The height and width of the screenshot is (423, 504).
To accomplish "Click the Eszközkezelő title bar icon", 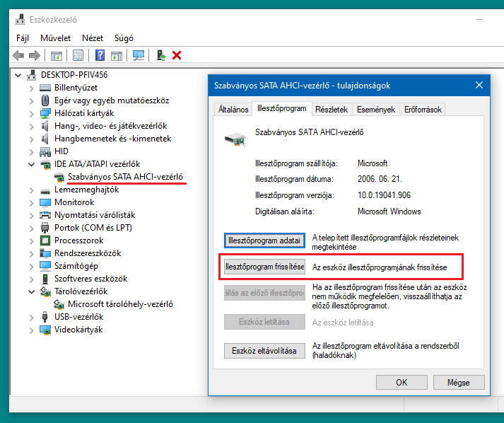I will pyautogui.click(x=20, y=19).
